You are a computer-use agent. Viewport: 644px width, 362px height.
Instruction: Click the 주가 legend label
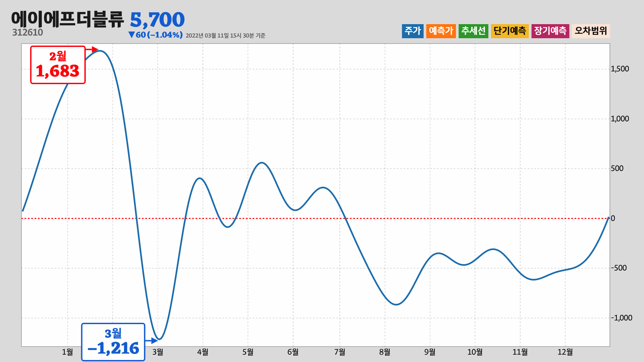pyautogui.click(x=413, y=31)
